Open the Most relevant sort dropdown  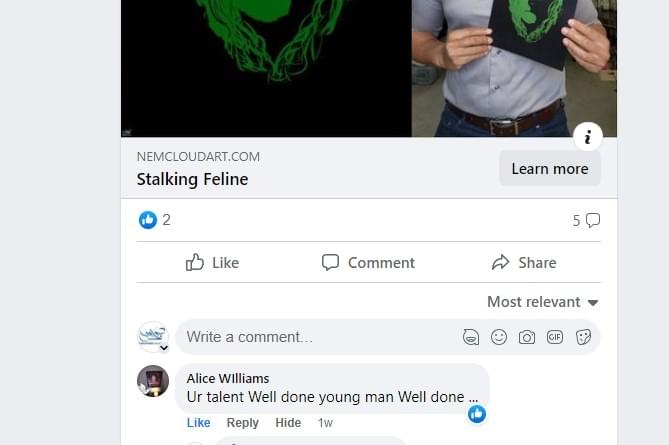(x=543, y=302)
